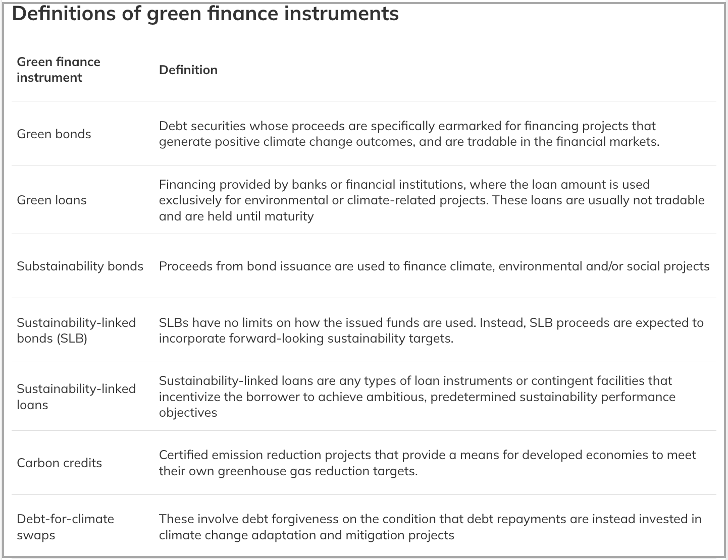Click the 'Green finance instrument' column header

(x=59, y=70)
